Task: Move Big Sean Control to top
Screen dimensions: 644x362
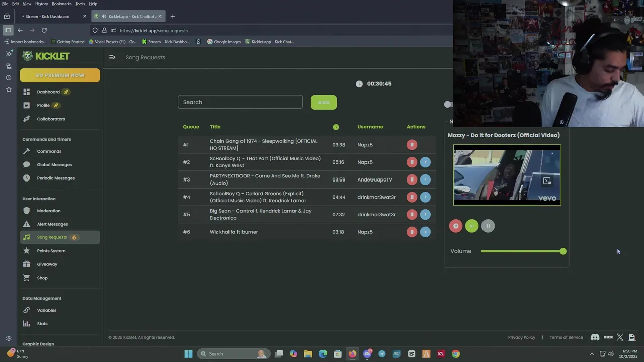Action: coord(425,214)
